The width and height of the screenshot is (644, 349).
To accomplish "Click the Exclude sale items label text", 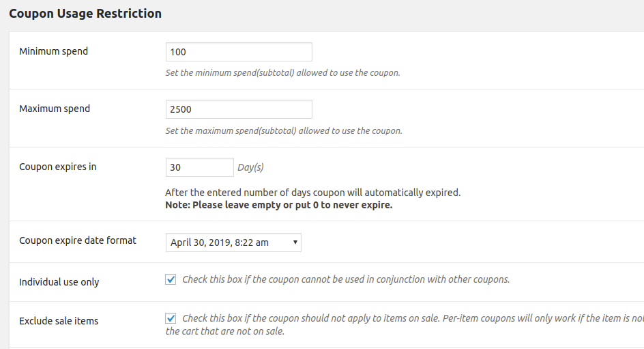I will [x=59, y=321].
